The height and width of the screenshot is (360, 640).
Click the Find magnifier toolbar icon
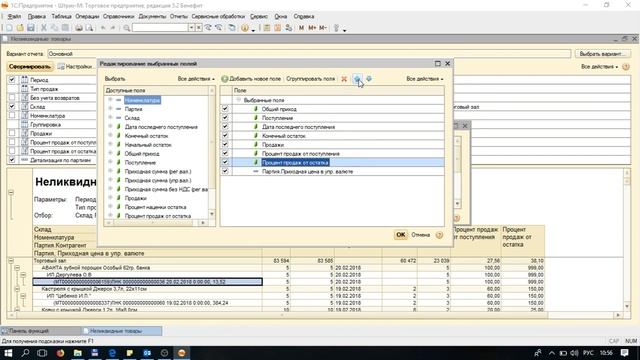point(127,28)
